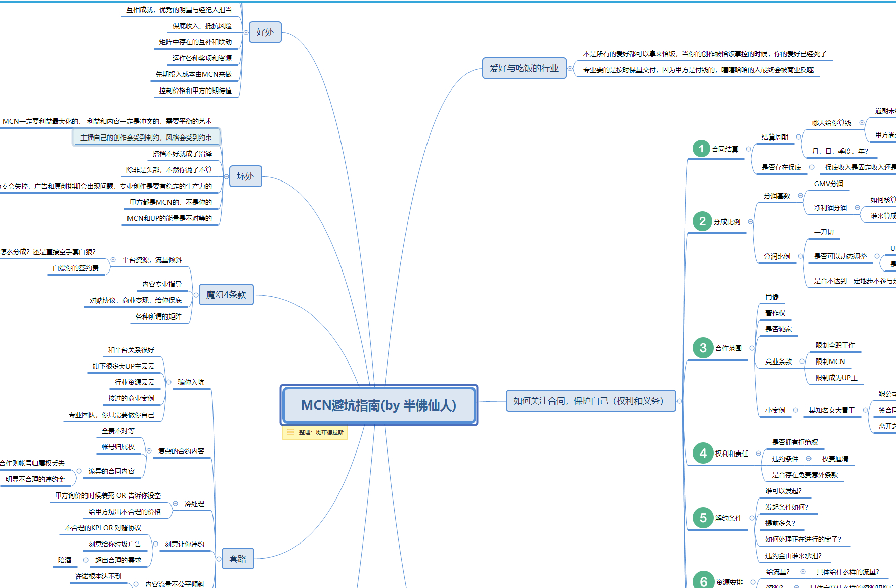Screen dimensions: 896x588
Task: Open the yellow note icon below the central topic
Action: click(x=290, y=432)
